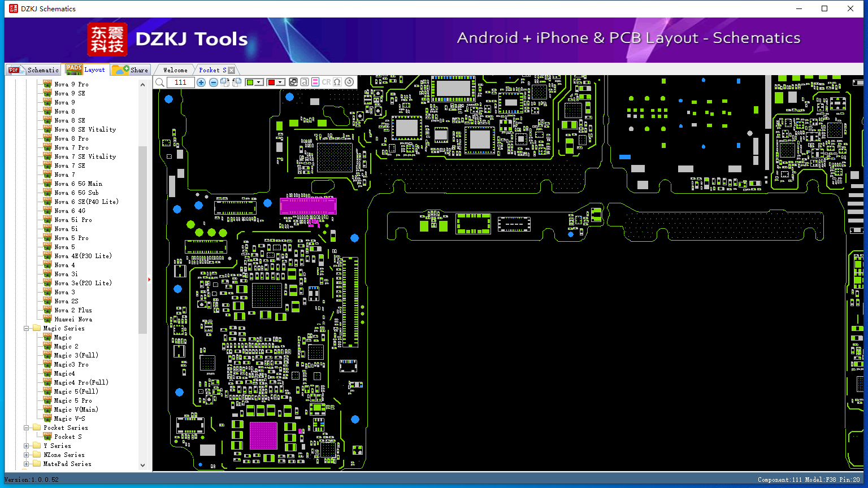Click the overlapping-squares layer icon in toolbar

click(x=293, y=82)
